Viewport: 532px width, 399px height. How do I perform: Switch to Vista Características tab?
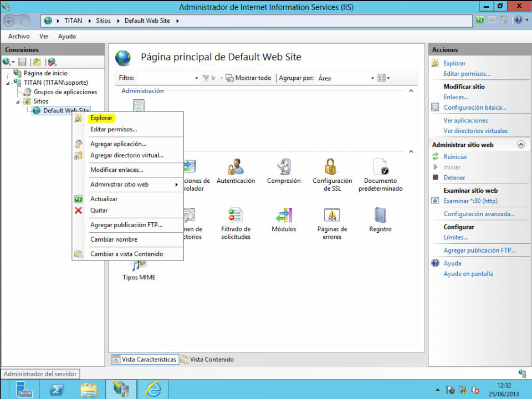pyautogui.click(x=145, y=359)
